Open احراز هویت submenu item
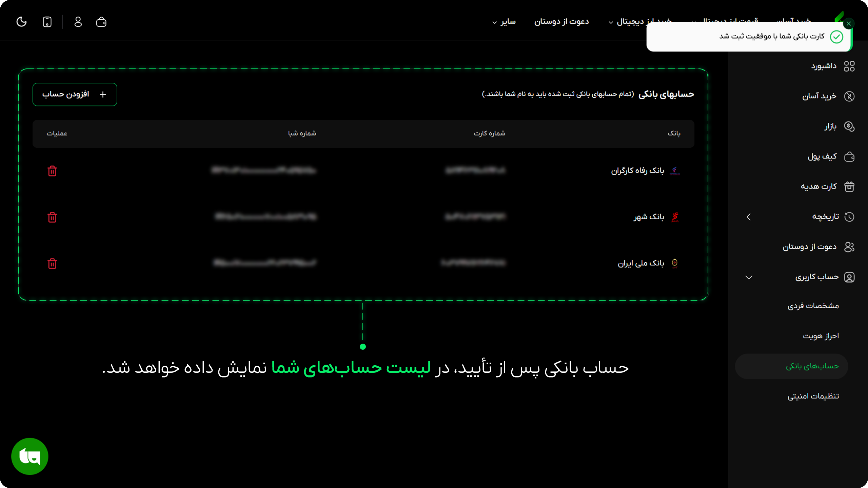 click(x=821, y=336)
